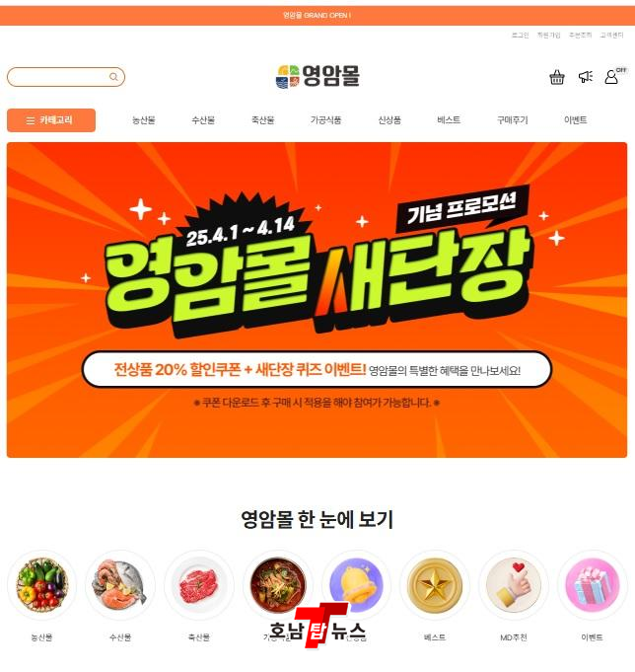Open the 영암몰 새단장 promotion banner
Screen dimensions: 635x672
click(x=317, y=300)
